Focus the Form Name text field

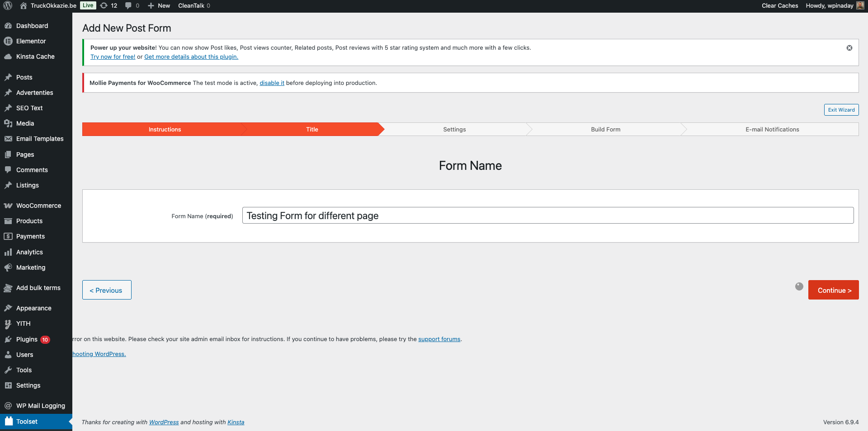pyautogui.click(x=547, y=215)
